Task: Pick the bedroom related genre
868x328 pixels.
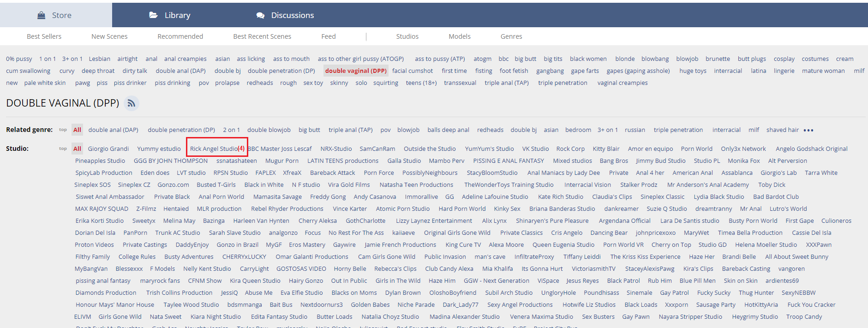Action: click(x=578, y=130)
